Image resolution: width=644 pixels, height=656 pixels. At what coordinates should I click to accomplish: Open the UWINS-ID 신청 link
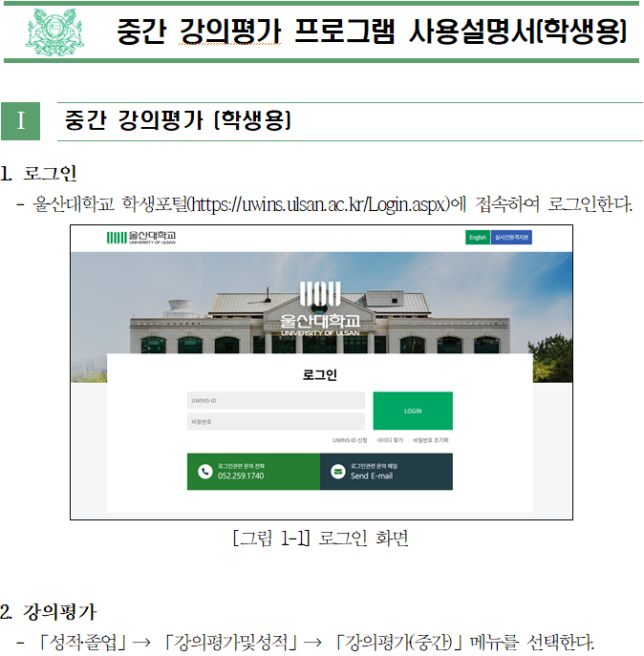[x=350, y=440]
